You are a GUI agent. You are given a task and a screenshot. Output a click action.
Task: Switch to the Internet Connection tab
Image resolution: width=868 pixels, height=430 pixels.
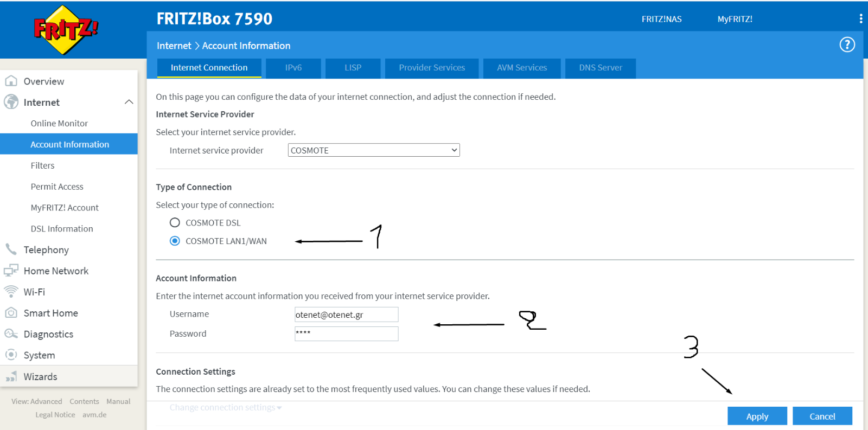click(x=209, y=68)
